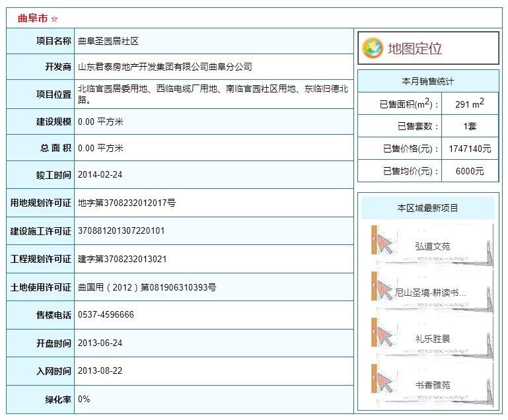Click the cursor arrow icon beside 书香雅苑

pos(384,383)
